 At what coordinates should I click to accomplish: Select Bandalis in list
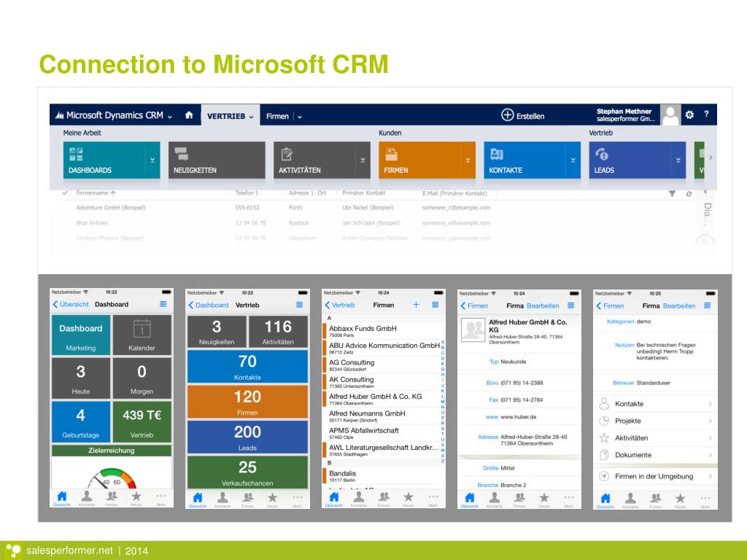pyautogui.click(x=382, y=476)
